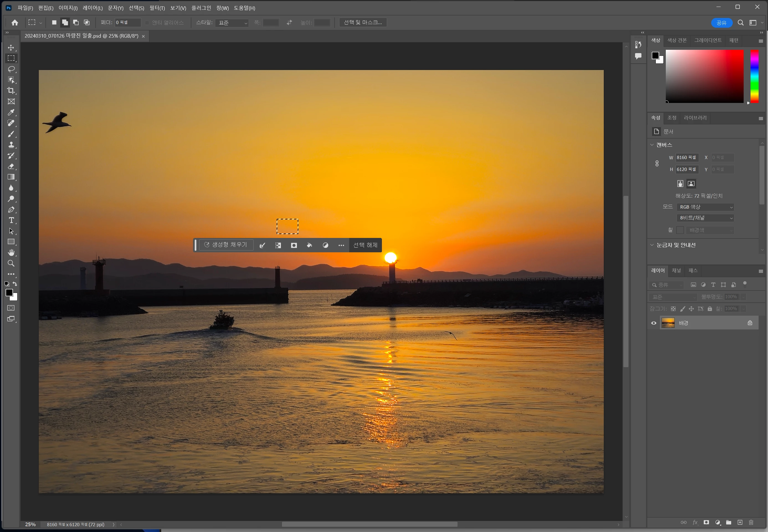Open the 필터(T) menu
Screen dimensions: 768x532
pyautogui.click(x=157, y=8)
